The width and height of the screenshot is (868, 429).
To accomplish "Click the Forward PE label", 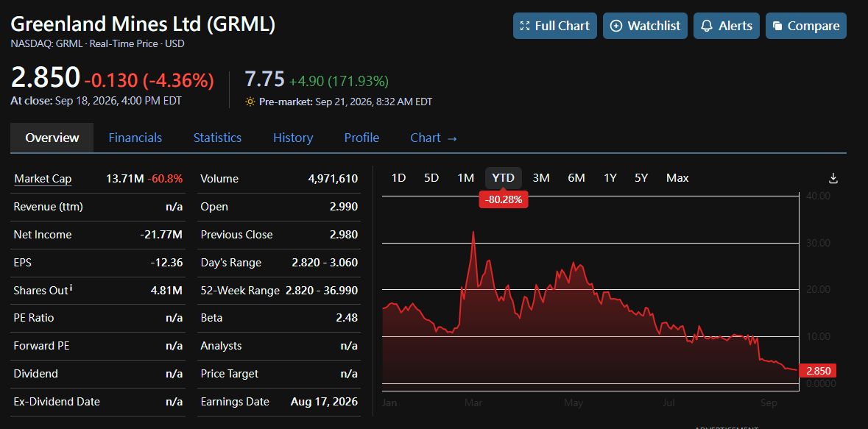I will [x=41, y=345].
